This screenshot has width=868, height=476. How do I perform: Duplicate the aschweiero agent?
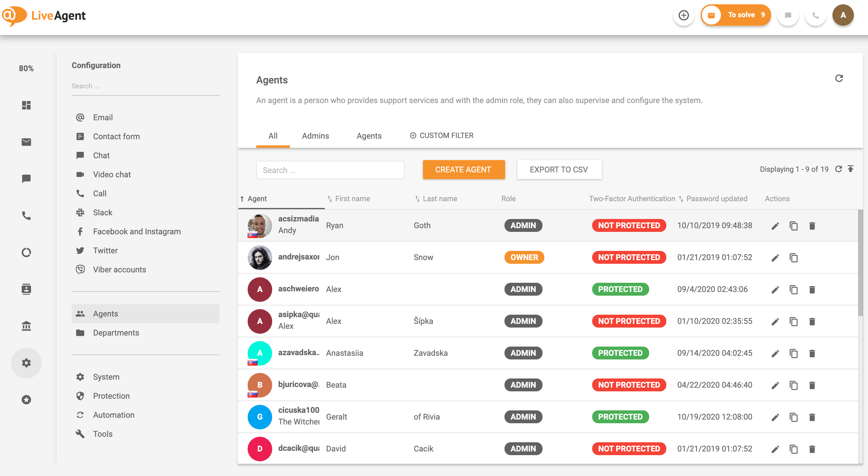(794, 290)
